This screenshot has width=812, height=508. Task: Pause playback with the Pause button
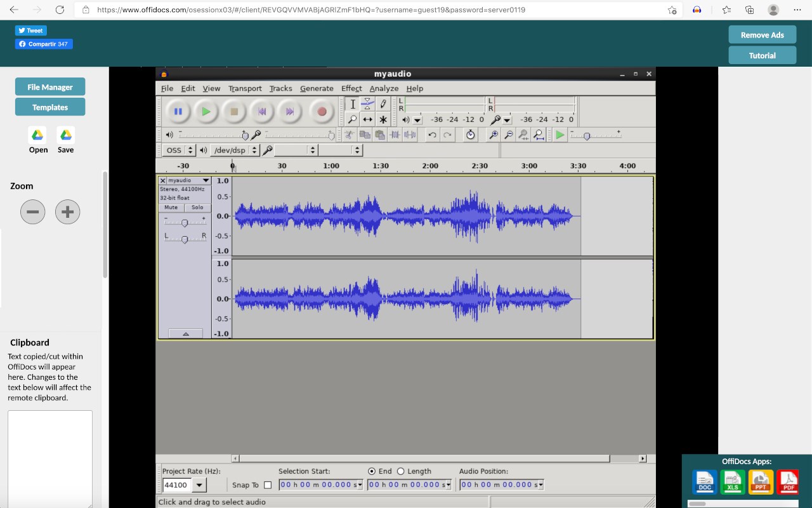pyautogui.click(x=178, y=112)
